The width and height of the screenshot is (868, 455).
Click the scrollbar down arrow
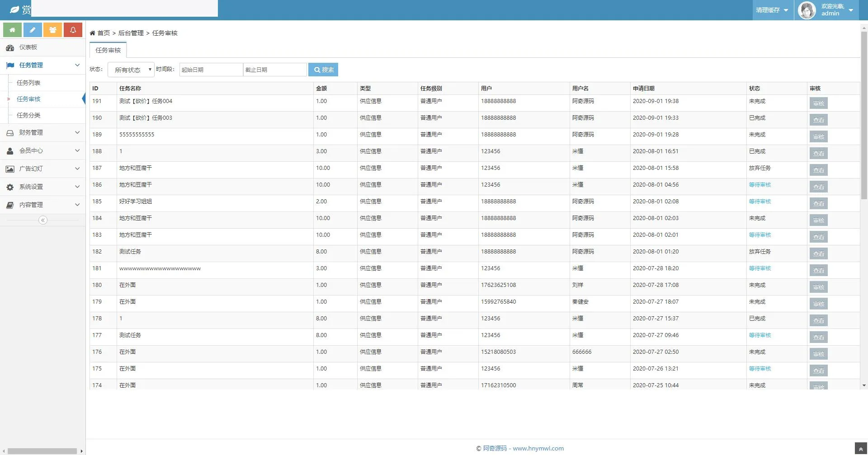click(x=864, y=385)
